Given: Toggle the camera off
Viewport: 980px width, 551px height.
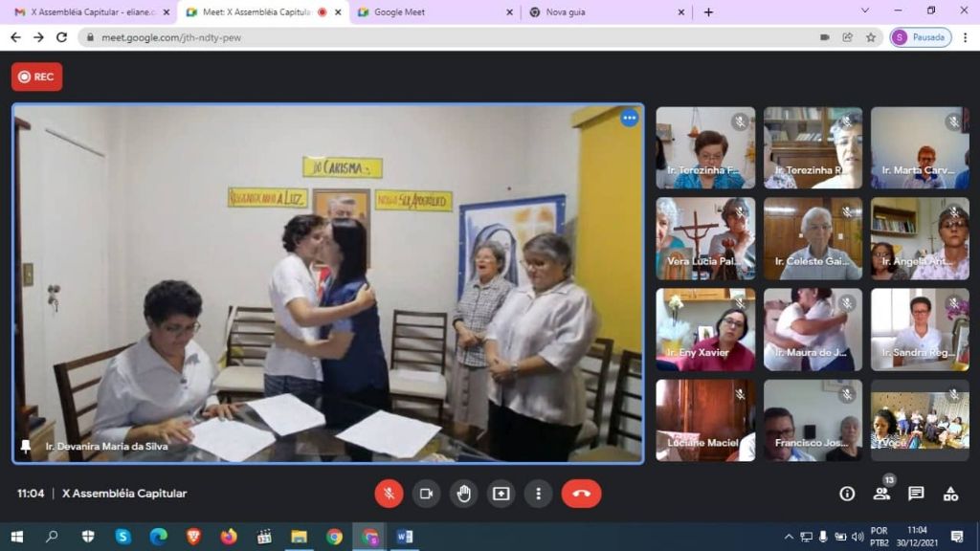Looking at the screenshot, I should click(426, 494).
